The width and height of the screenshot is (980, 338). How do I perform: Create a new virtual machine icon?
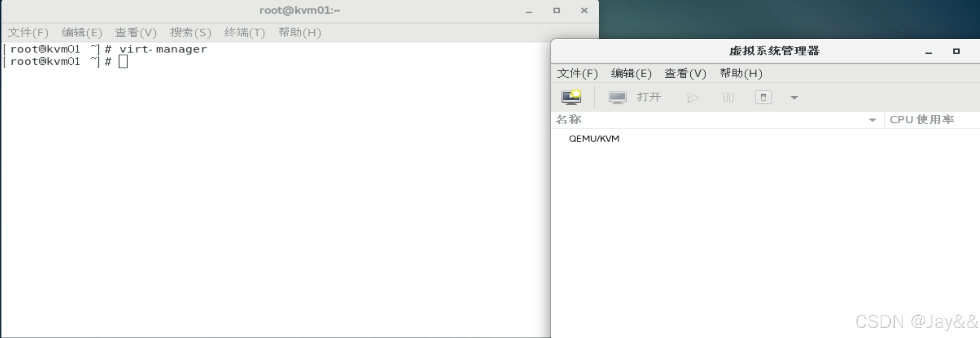click(x=571, y=97)
